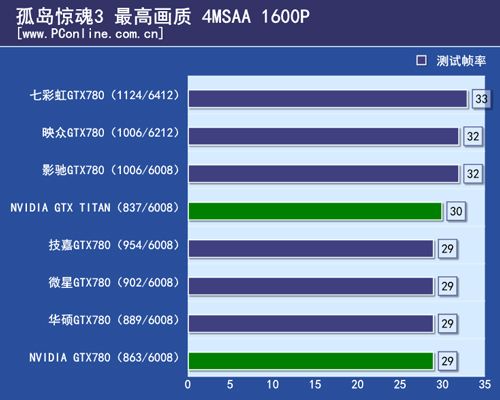The image size is (500, 400).
Task: Click the 七彩虹GTX780 (1124/6412) row label
Action: tap(105, 95)
